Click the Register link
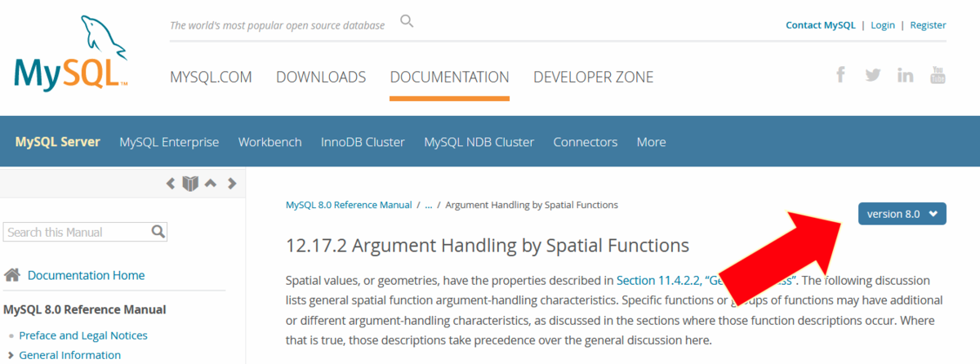Screen dimensions: 980x364 [x=929, y=25]
